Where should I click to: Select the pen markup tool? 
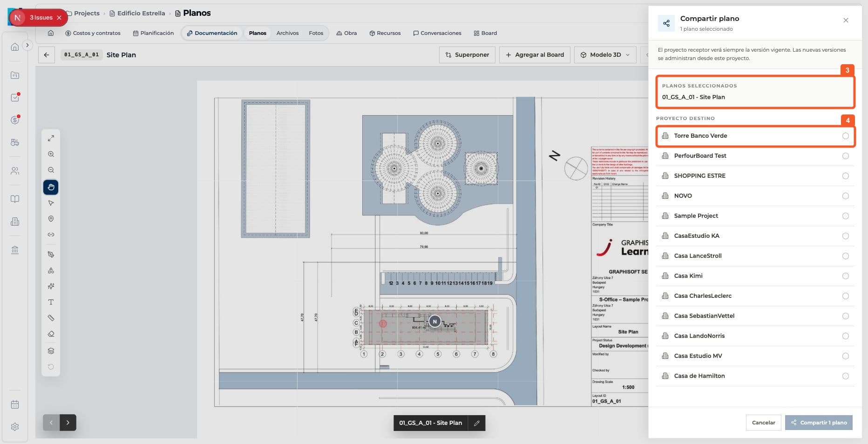[51, 255]
